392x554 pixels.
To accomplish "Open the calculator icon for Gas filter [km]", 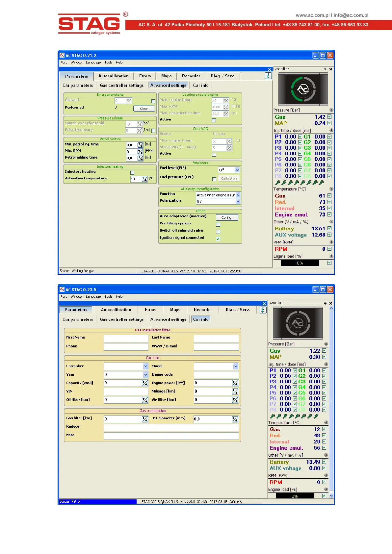I will [145, 419].
